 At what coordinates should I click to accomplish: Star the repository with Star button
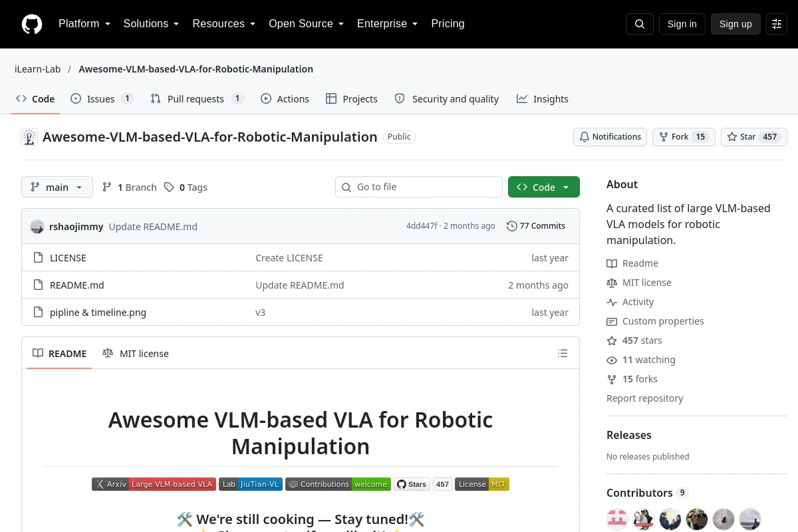[x=754, y=137]
